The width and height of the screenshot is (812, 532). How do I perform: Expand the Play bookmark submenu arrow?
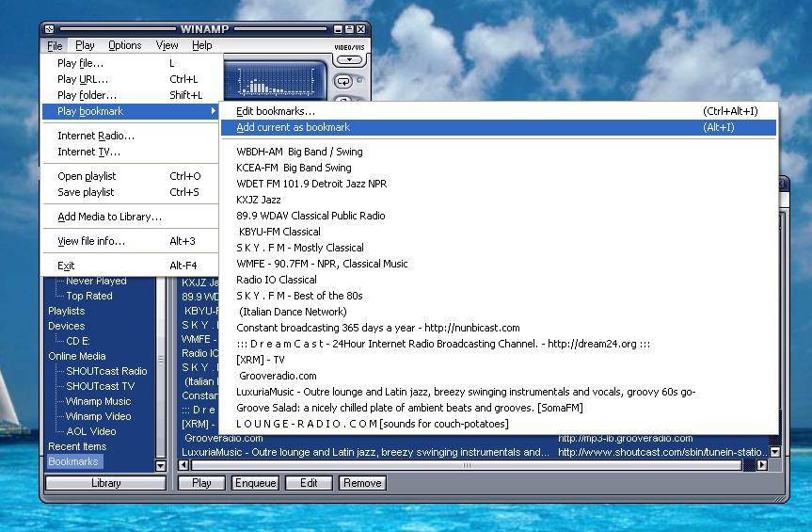(213, 111)
